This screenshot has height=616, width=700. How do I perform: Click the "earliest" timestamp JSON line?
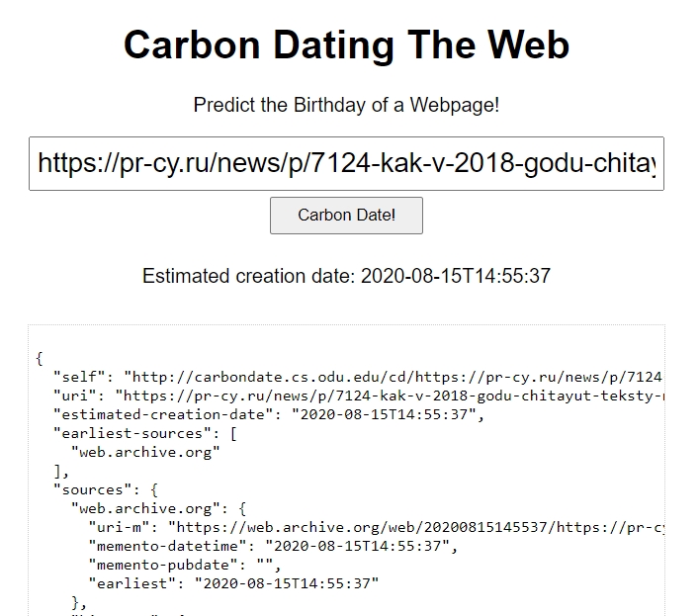(233, 583)
